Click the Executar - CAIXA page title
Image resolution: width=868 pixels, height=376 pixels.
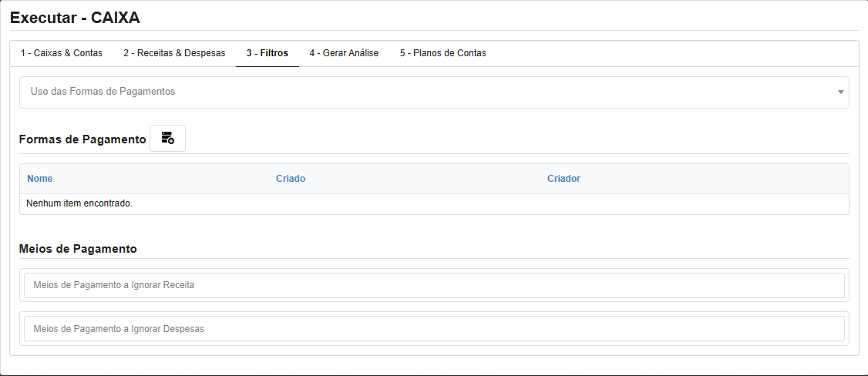pyautogui.click(x=76, y=17)
